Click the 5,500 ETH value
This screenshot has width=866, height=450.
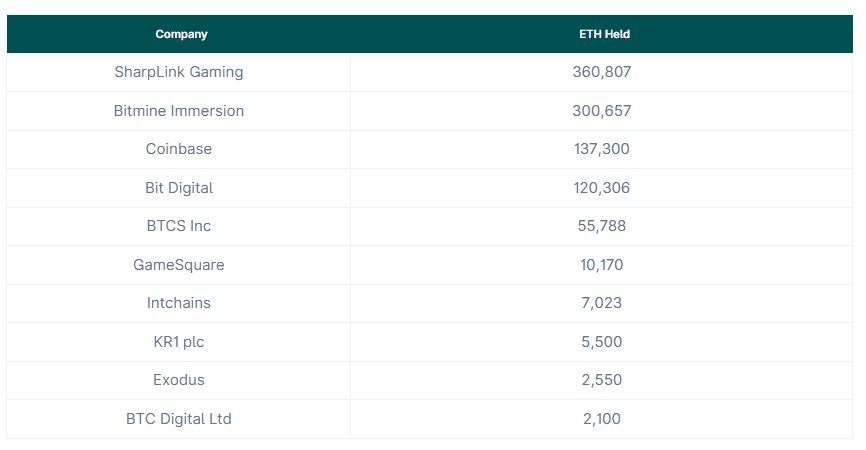point(602,342)
